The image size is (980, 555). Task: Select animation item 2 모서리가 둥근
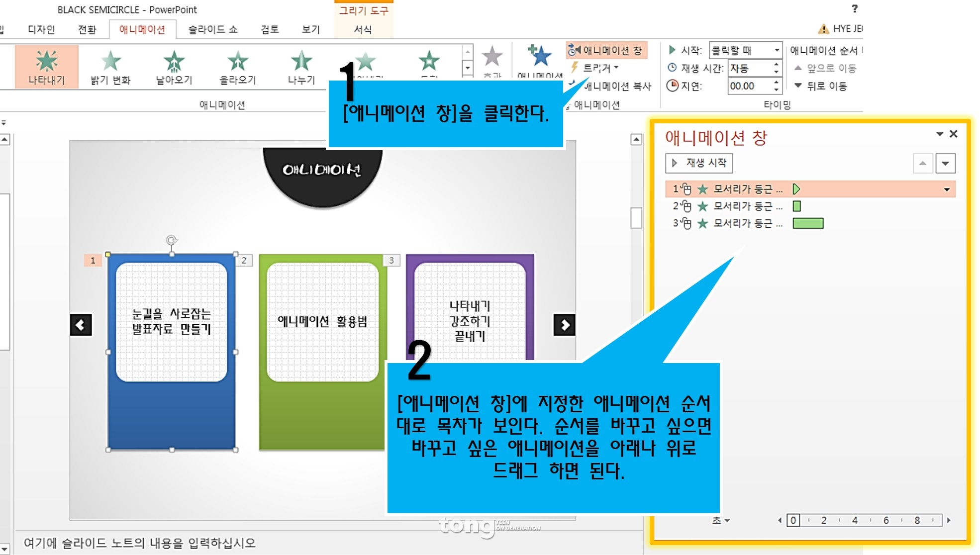[810, 206]
